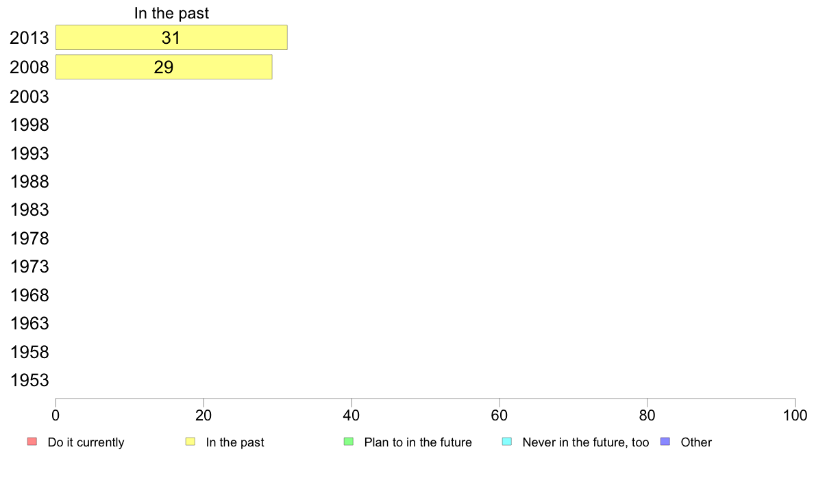Click the 2003 year label on axis
Image resolution: width=814 pixels, height=504 pixels.
click(29, 97)
